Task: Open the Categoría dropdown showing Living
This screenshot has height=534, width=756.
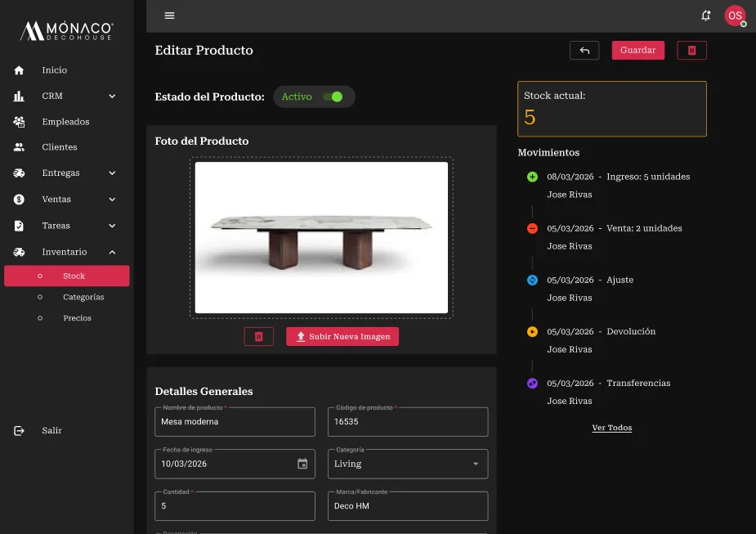Action: [x=408, y=464]
